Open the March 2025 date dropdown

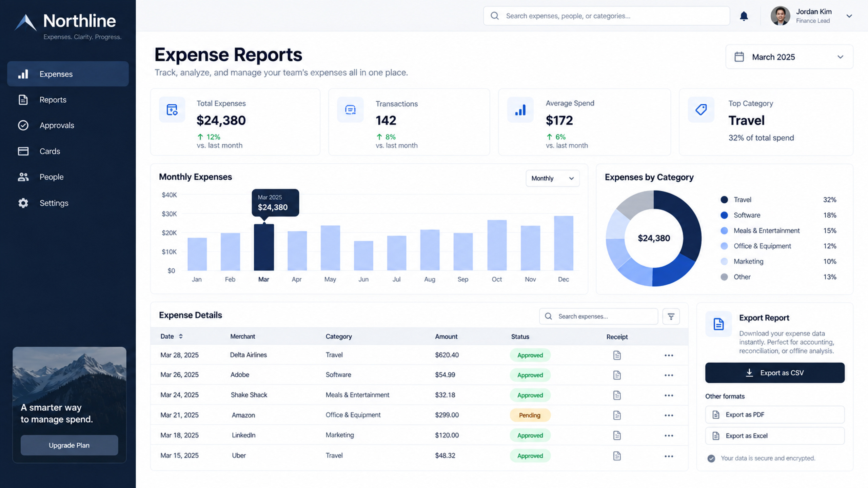click(x=789, y=57)
